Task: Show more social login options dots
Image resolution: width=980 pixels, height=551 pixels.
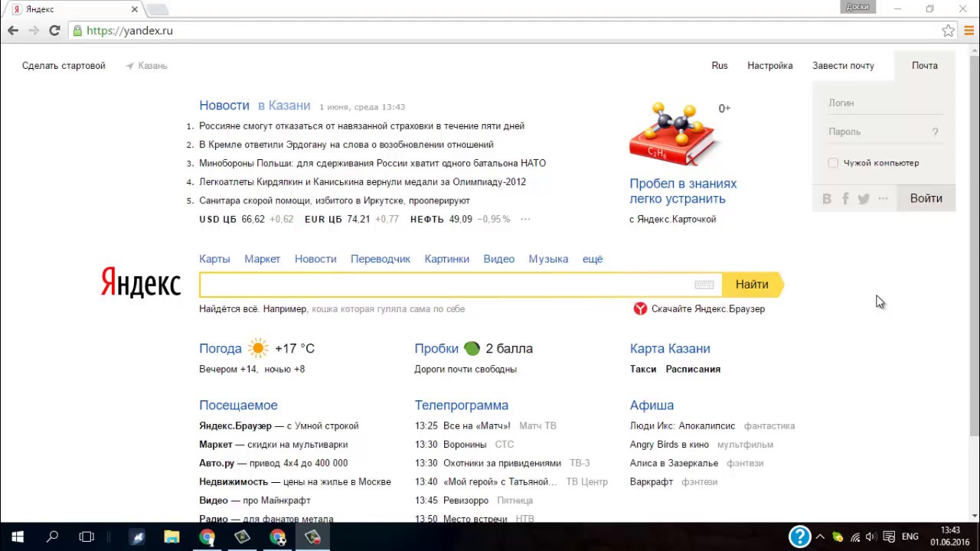Action: (x=883, y=199)
